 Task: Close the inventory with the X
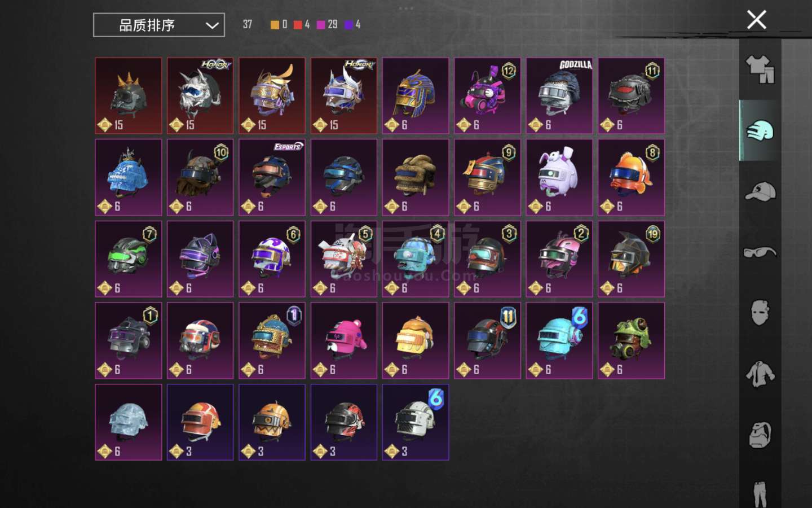pos(756,20)
